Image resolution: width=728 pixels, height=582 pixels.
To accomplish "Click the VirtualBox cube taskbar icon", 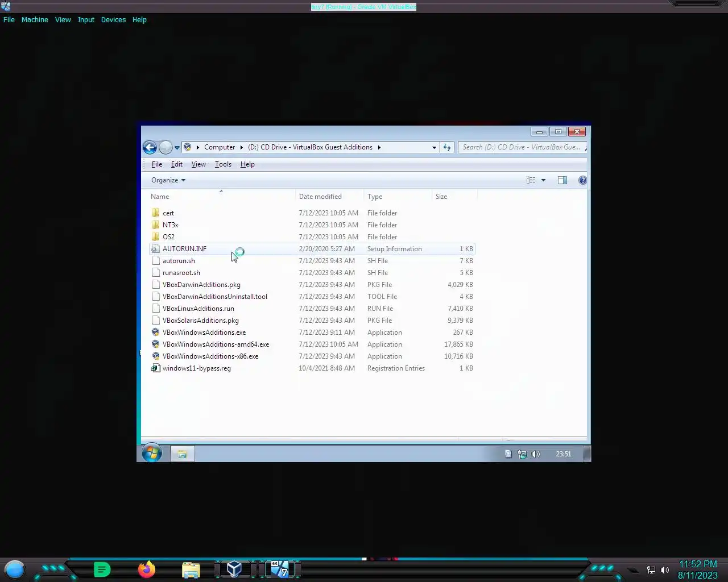I will click(234, 569).
